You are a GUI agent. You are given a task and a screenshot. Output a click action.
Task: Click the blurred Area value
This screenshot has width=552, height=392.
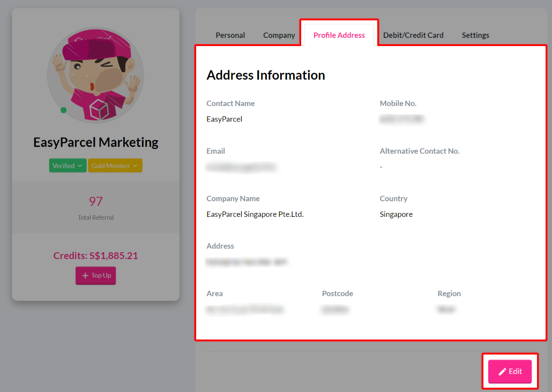tap(245, 310)
